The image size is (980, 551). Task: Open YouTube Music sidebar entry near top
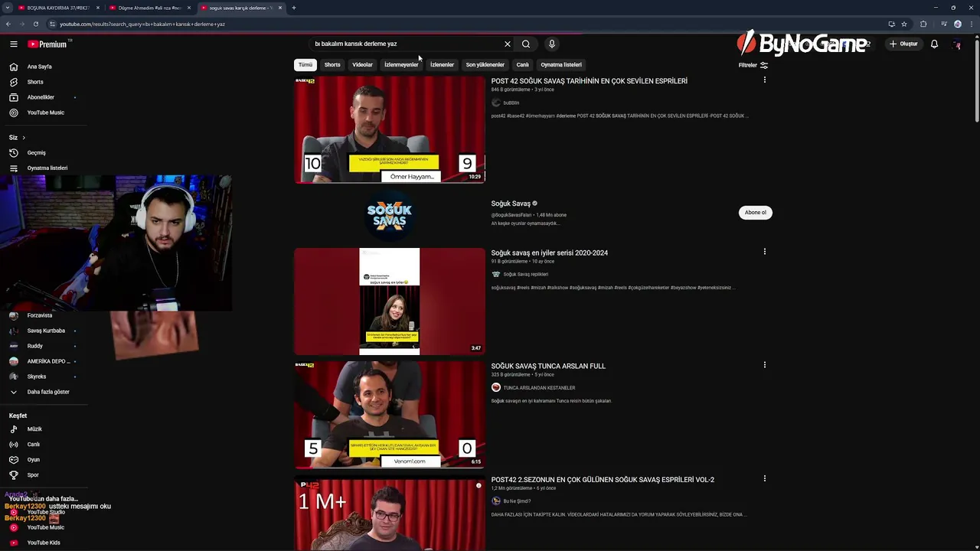click(x=46, y=112)
